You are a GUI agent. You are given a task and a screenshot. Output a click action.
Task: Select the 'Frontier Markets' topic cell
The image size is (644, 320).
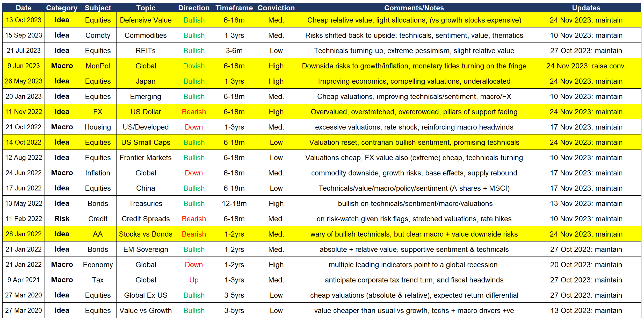(x=146, y=158)
